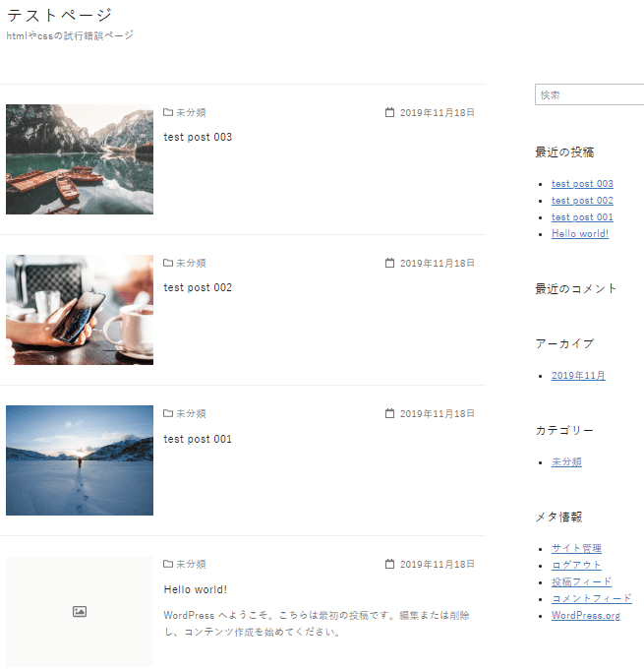Click the site title テストページ
This screenshot has height=670, width=644.
pos(59,16)
